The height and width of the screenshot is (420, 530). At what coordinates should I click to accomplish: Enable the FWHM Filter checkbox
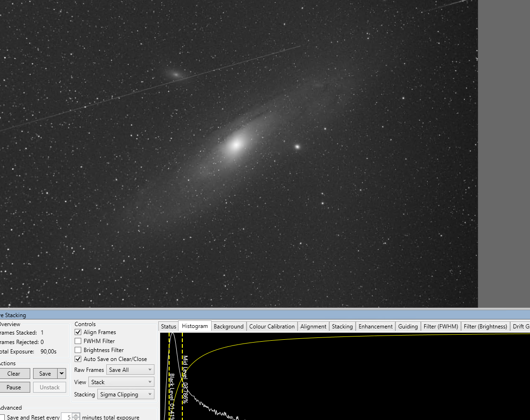(x=78, y=341)
